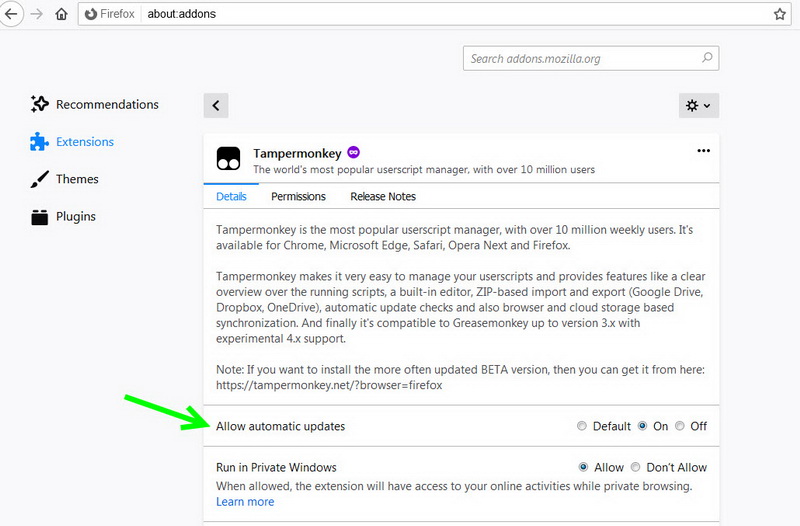This screenshot has height=526, width=800.
Task: Click the Tampermonkey extension logo
Action: (228, 159)
